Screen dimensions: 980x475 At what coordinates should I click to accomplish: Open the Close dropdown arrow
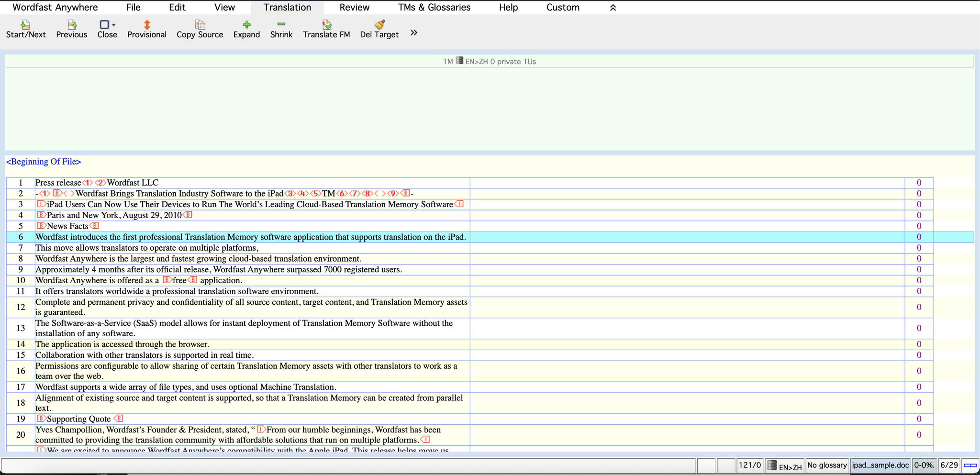[x=113, y=25]
